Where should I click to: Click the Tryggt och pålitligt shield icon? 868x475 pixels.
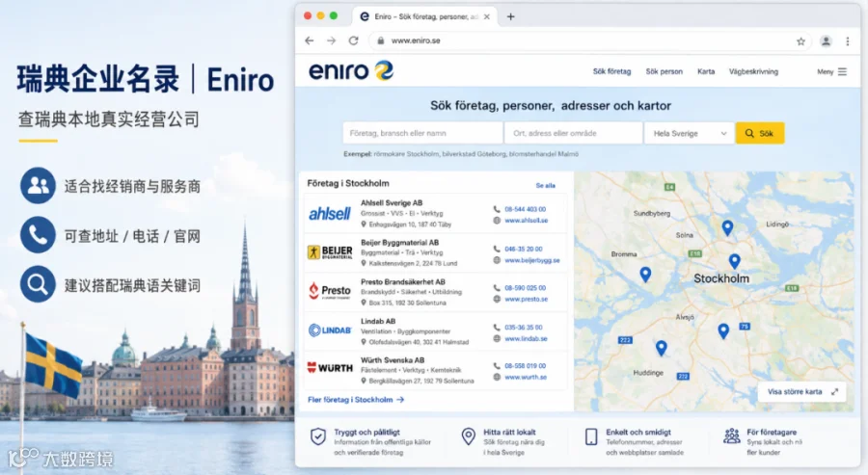(x=317, y=436)
